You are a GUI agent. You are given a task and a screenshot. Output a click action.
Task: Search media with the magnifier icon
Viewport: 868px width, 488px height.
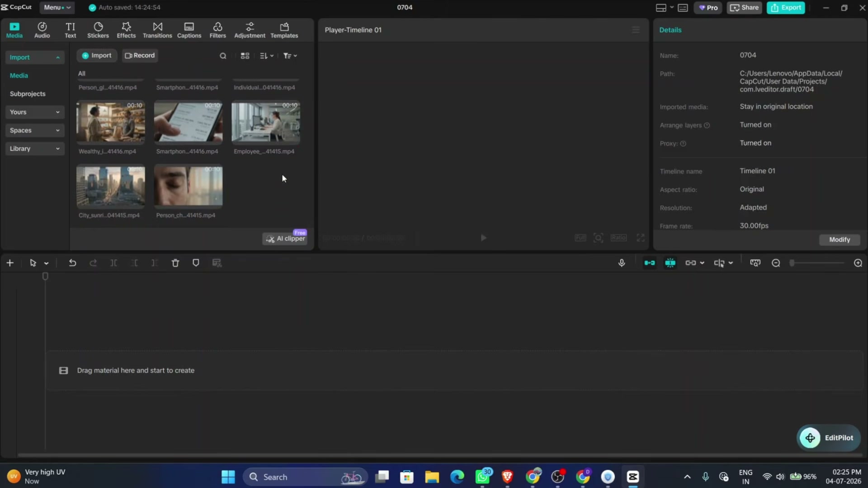tap(223, 56)
